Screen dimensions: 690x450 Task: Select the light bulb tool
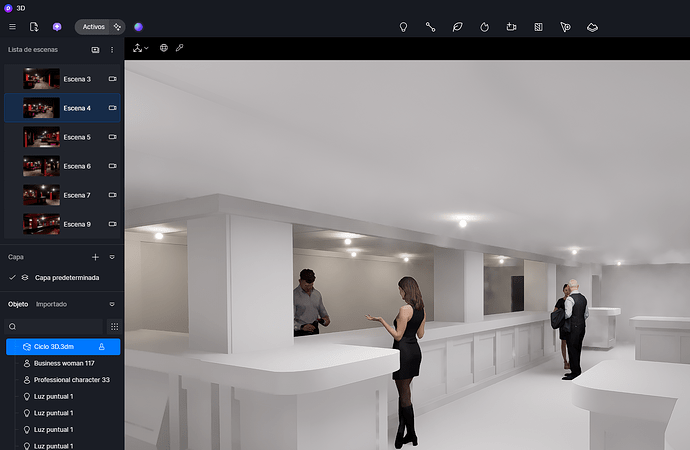tap(403, 27)
